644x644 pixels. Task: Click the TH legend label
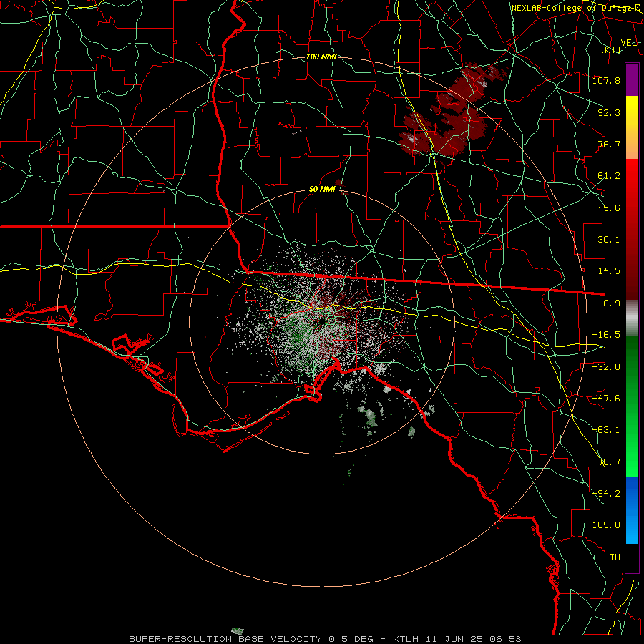click(x=615, y=557)
